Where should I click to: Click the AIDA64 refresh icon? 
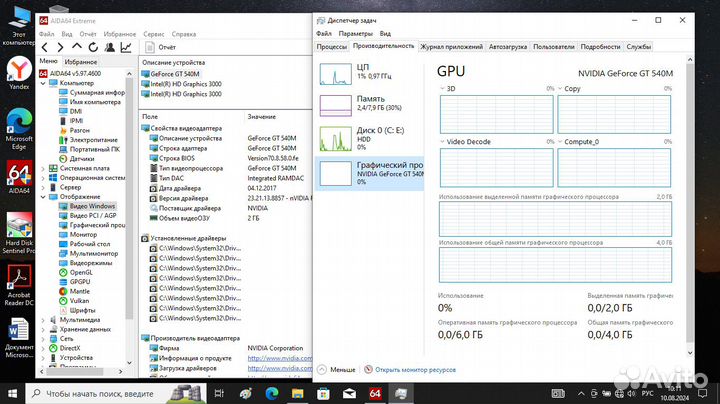[x=93, y=47]
